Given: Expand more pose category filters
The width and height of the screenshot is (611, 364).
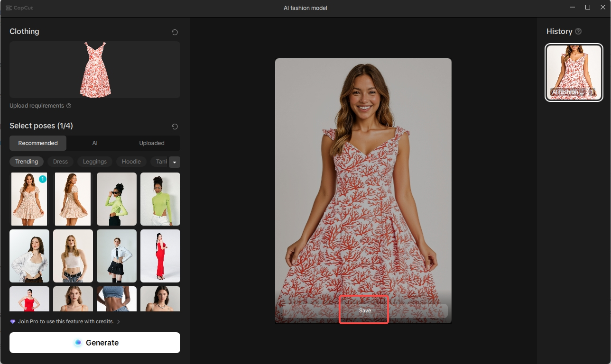Looking at the screenshot, I should pos(175,162).
